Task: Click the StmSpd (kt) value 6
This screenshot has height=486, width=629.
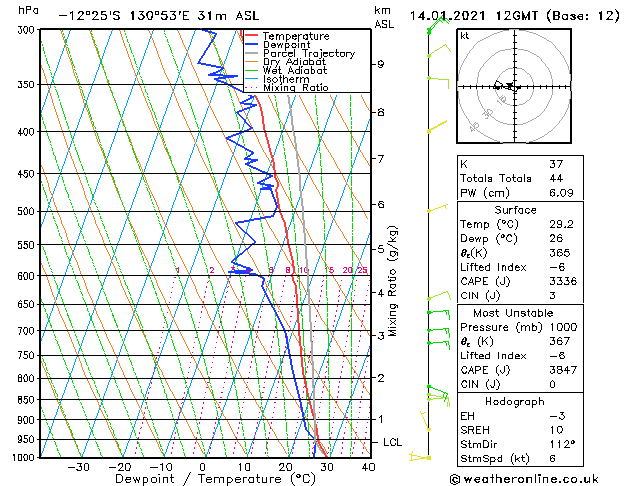Action: coord(552,459)
